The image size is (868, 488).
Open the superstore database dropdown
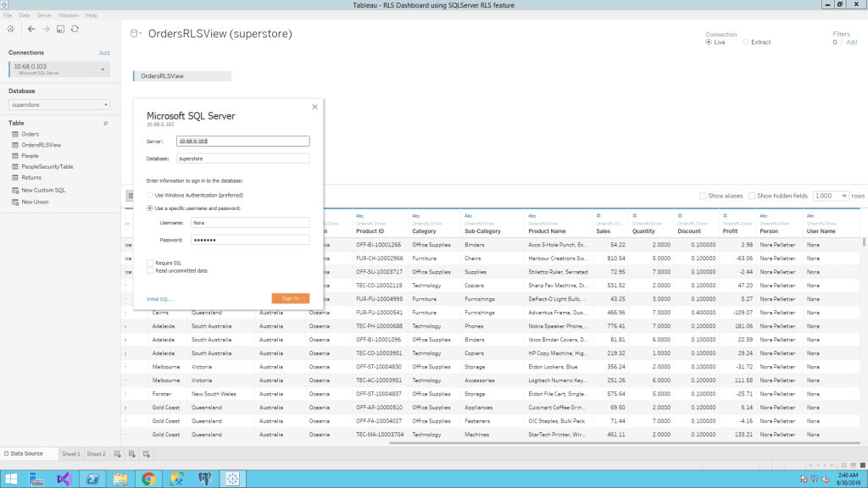[105, 105]
